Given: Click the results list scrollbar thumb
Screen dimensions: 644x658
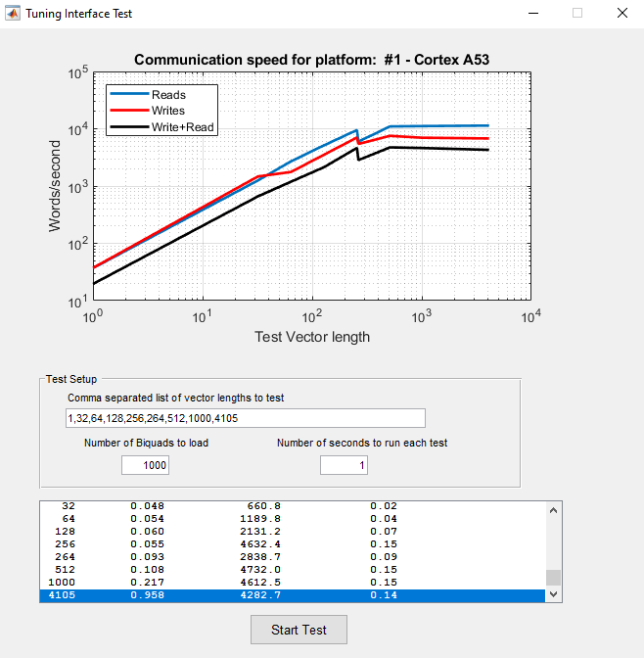Looking at the screenshot, I should point(554,578).
